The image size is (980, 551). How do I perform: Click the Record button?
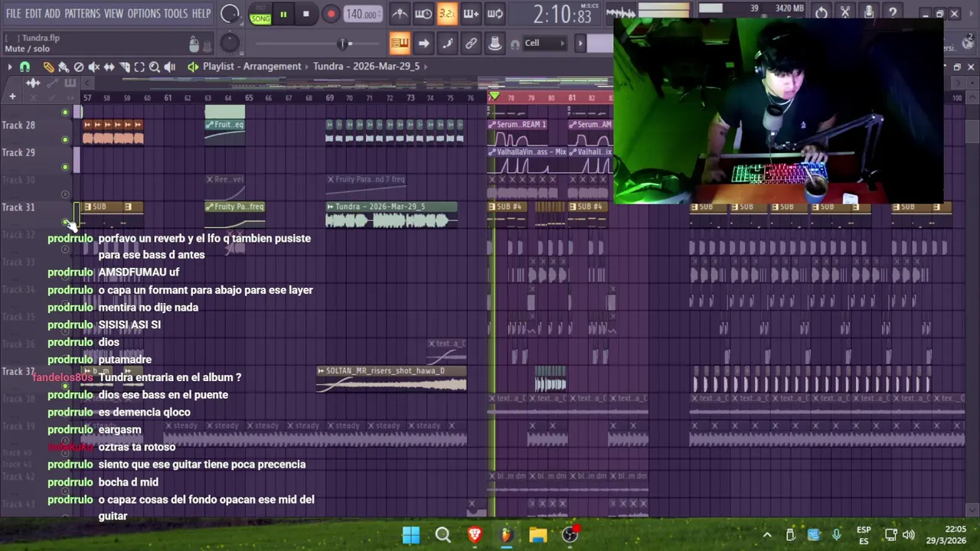click(x=331, y=14)
